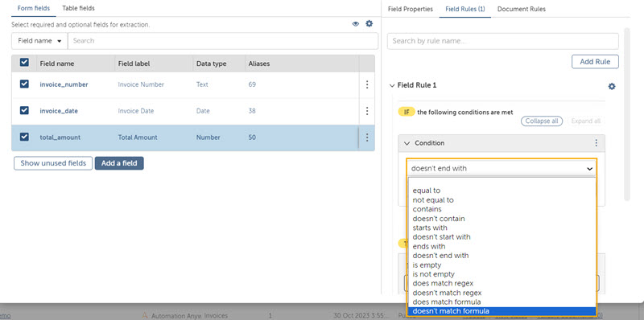Open options menu for invoice_number row
The height and width of the screenshot is (320, 644).
point(367,84)
